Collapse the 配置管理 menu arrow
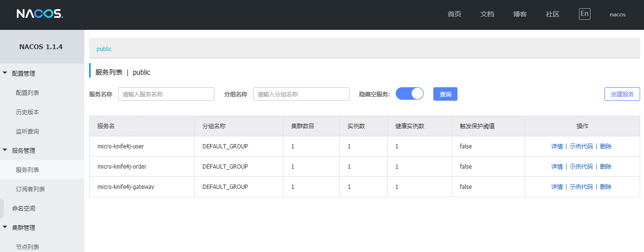644x252 pixels. pos(5,73)
